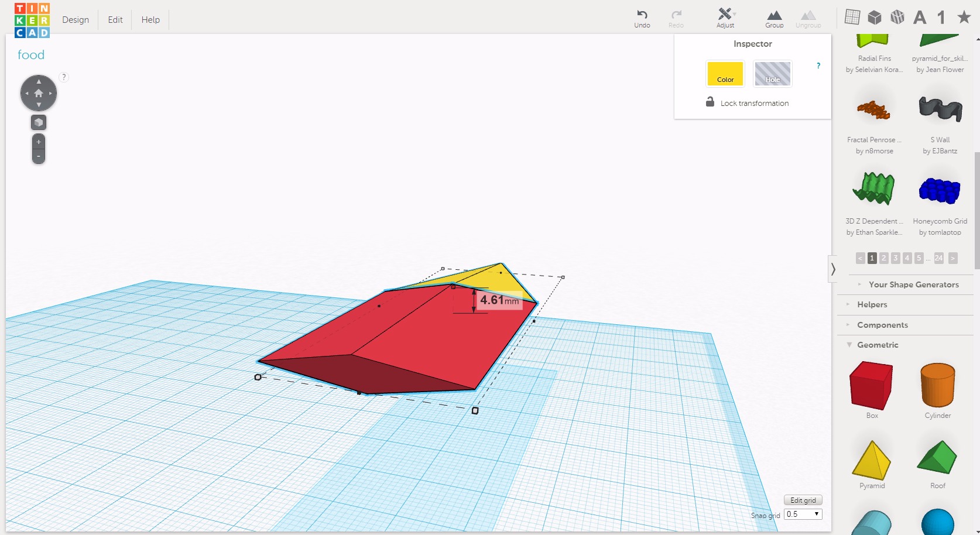
Task: Open the view control help question mark
Action: click(x=64, y=77)
